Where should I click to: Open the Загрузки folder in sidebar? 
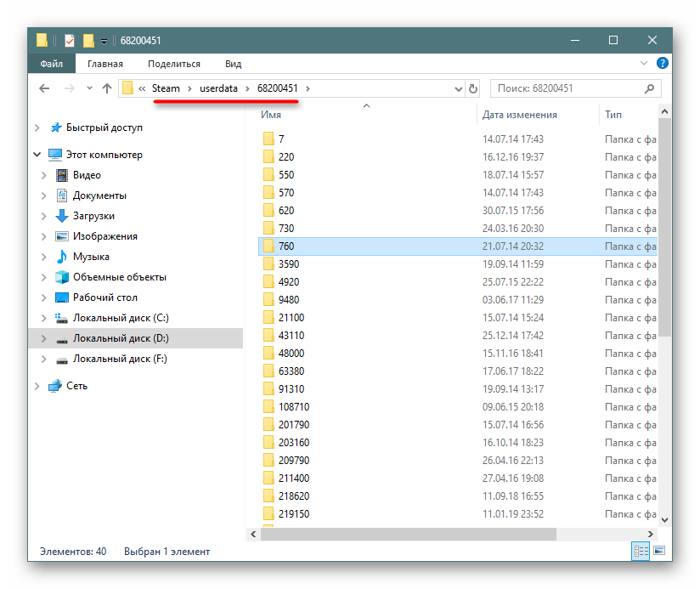coord(93,216)
